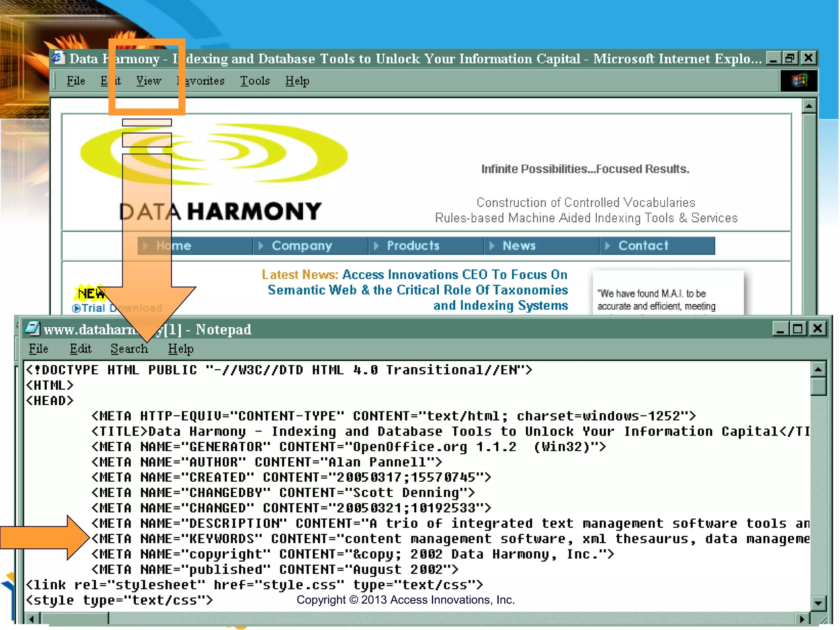The height and width of the screenshot is (630, 840).
Task: Open the View menu in Internet Explorer
Action: [148, 81]
